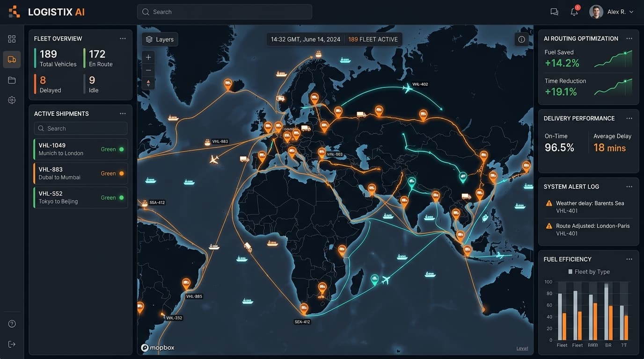The image size is (644, 359).
Task: Click the airplane marker labeled VHL-402
Action: (408, 88)
